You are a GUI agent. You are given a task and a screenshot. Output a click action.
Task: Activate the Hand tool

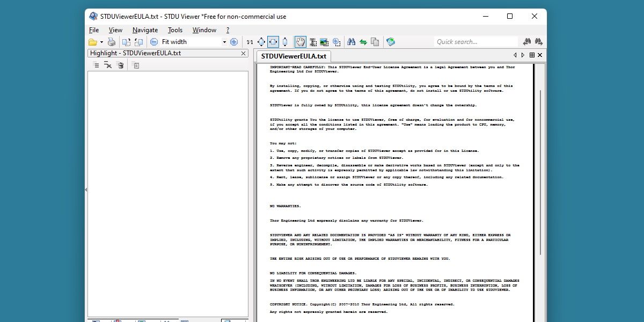point(301,42)
